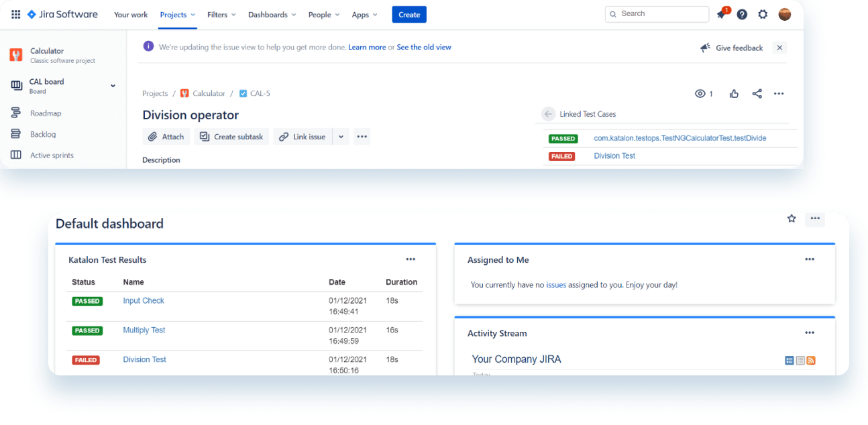Open the Help question mark menu
Viewport: 868px width, 425px height.
[x=742, y=14]
